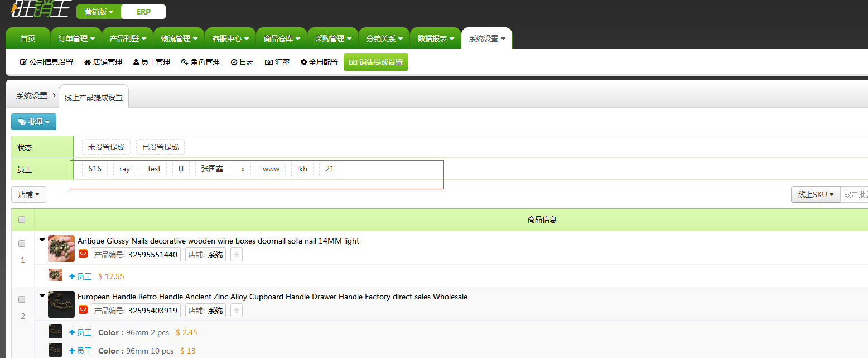Check the row 2 product checkbox
This screenshot has height=358, width=868.
pyautogui.click(x=22, y=299)
